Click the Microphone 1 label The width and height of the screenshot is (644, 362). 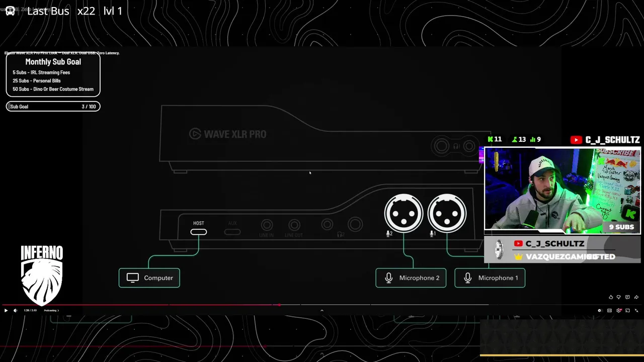coord(490,278)
